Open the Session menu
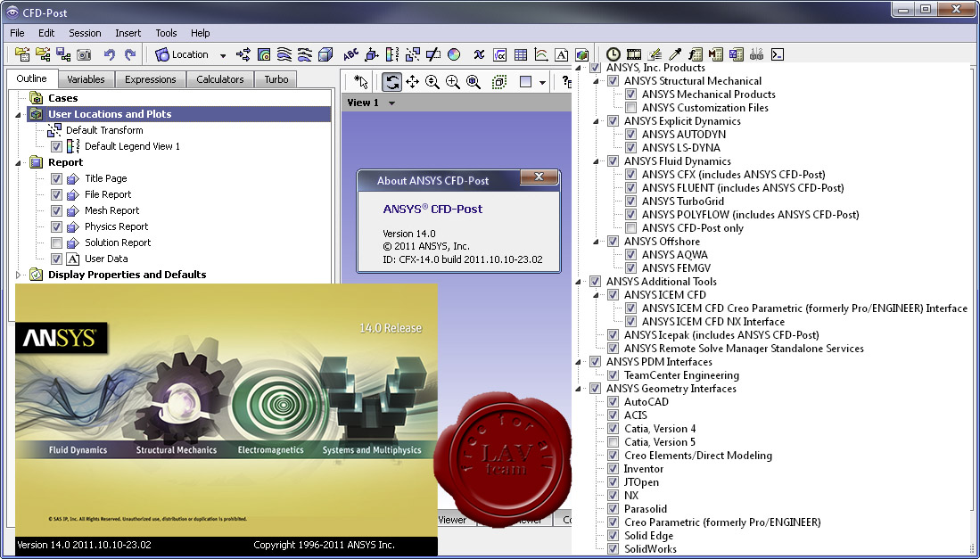Image resolution: width=980 pixels, height=559 pixels. pyautogui.click(x=85, y=33)
